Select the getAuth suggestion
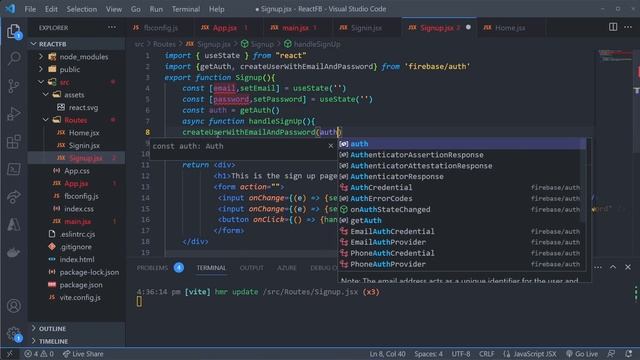 coord(462,220)
